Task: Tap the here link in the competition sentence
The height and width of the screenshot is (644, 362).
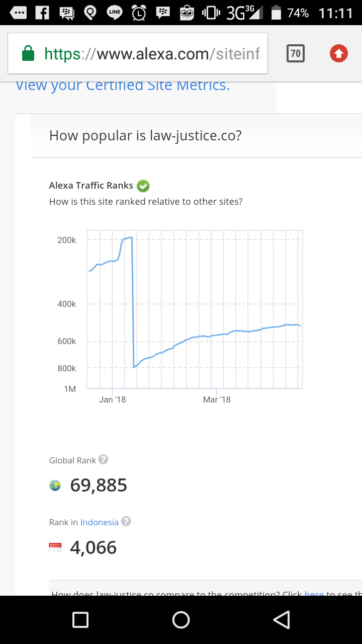Action: [x=314, y=594]
